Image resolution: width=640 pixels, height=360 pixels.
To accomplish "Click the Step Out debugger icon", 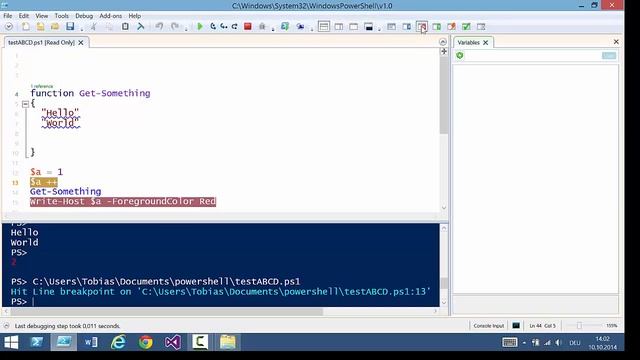I will click(235, 27).
